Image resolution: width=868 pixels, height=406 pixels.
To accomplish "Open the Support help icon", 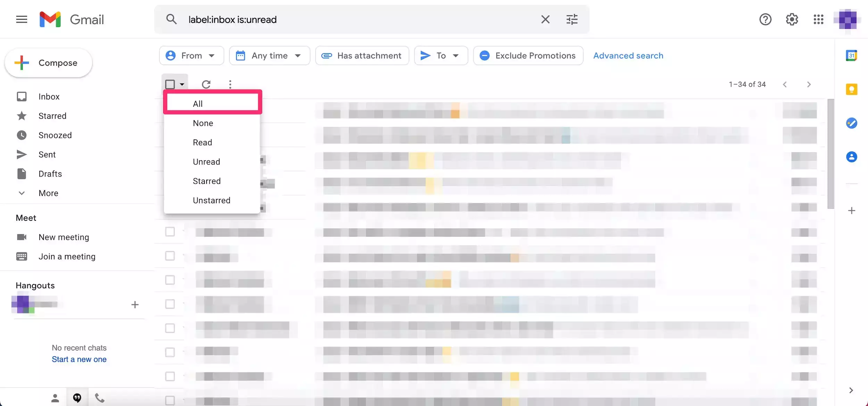I will pos(765,19).
